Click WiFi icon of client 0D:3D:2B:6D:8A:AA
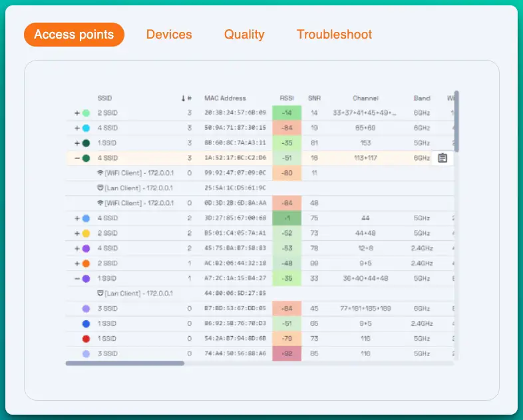This screenshot has width=523, height=420. (x=100, y=203)
